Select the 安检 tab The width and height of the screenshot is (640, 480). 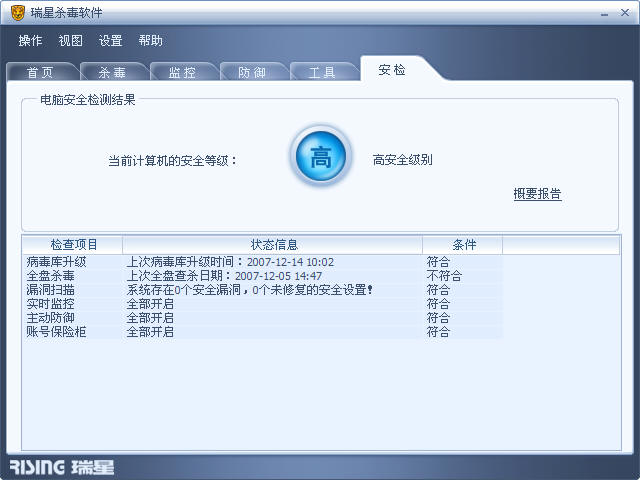(392, 70)
